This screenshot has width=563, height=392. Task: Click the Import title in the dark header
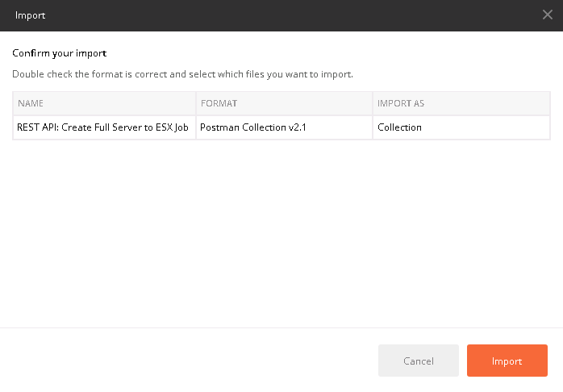tap(30, 15)
